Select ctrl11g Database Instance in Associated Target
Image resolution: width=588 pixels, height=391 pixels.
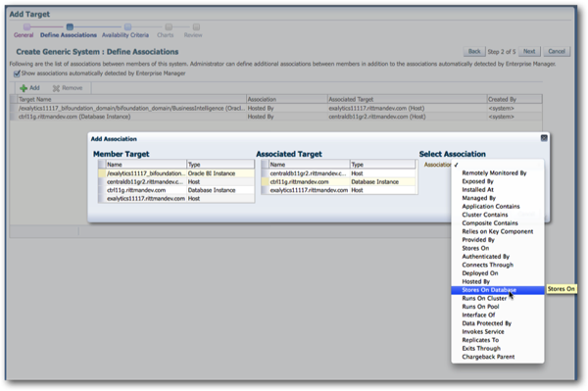(x=339, y=182)
